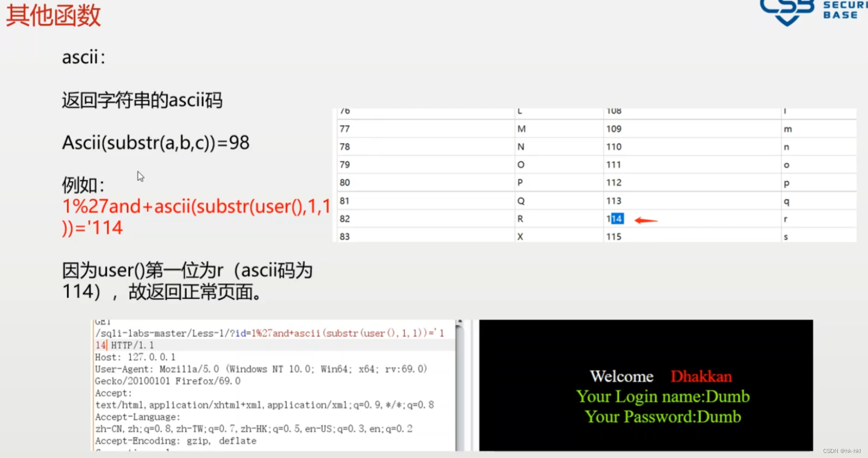Click the label 例如:
868x458 pixels.
pyautogui.click(x=83, y=185)
